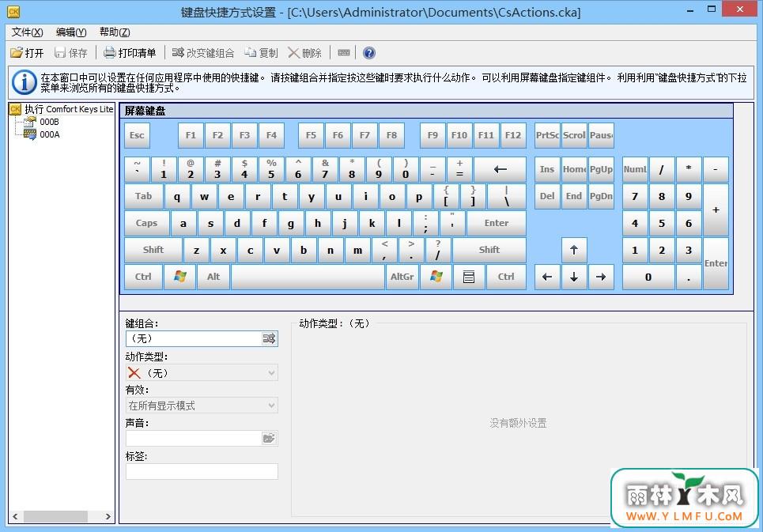Click the F12 key on screen keyboard
Image resolution: width=763 pixels, height=532 pixels.
click(513, 135)
